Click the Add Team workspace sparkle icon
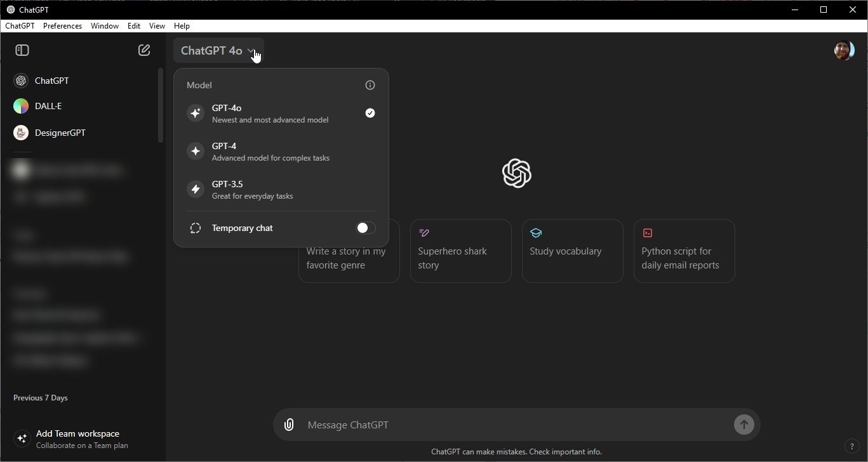 [x=22, y=439]
